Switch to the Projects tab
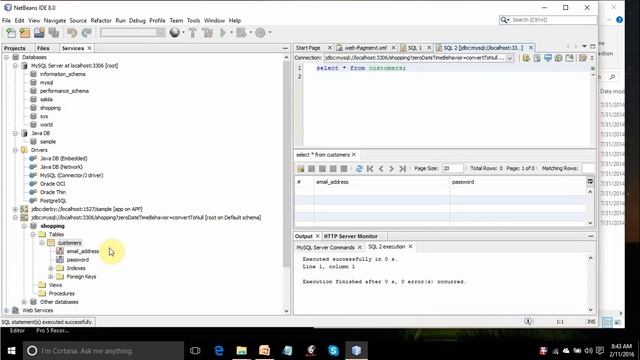Image resolution: width=640 pixels, height=360 pixels. (x=15, y=48)
